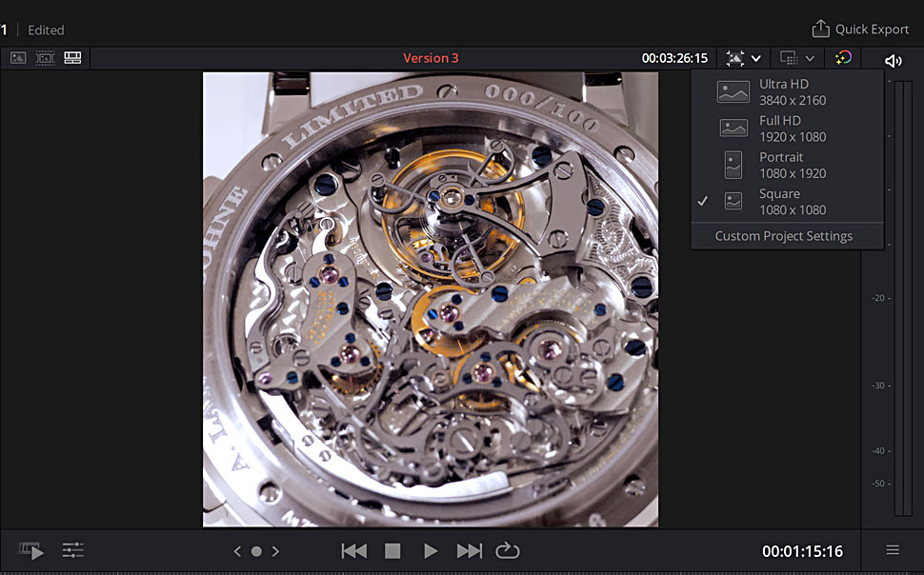
Task: Click the 00:01:15:16 timecode field
Action: pos(803,551)
